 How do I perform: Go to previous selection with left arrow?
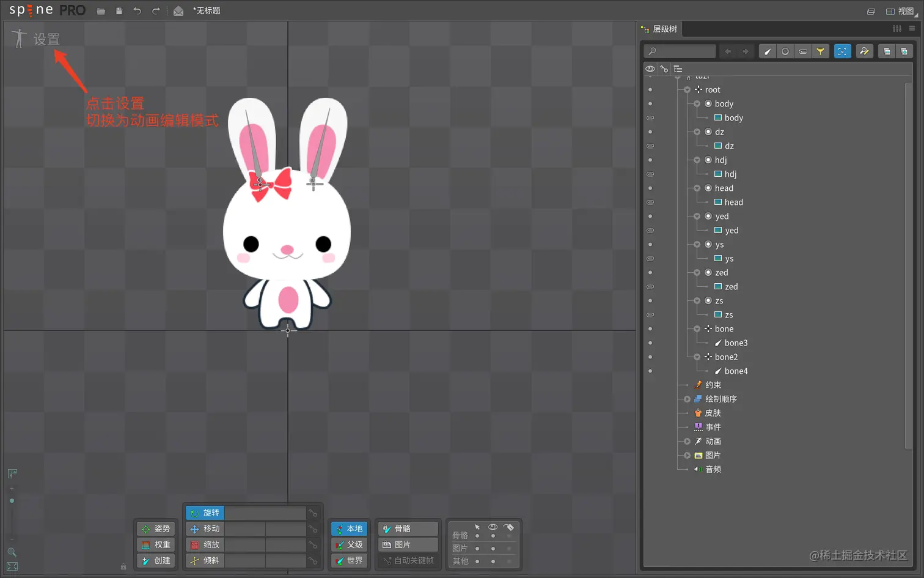pyautogui.click(x=728, y=51)
